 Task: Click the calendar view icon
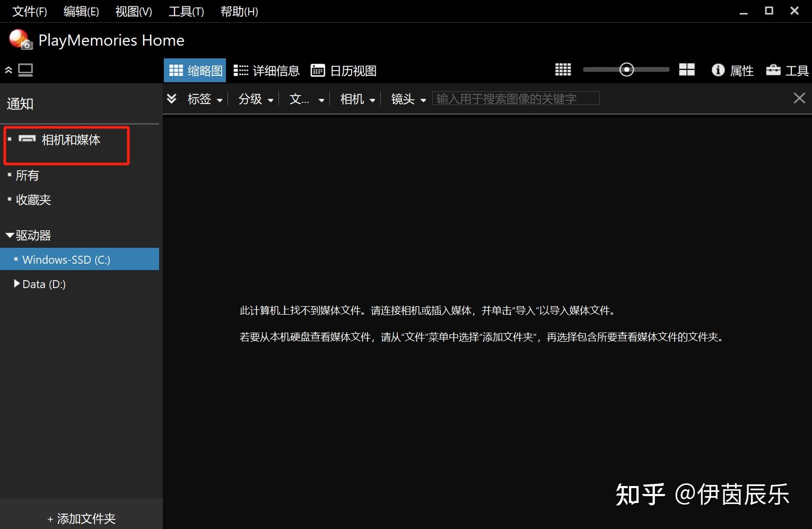point(318,70)
